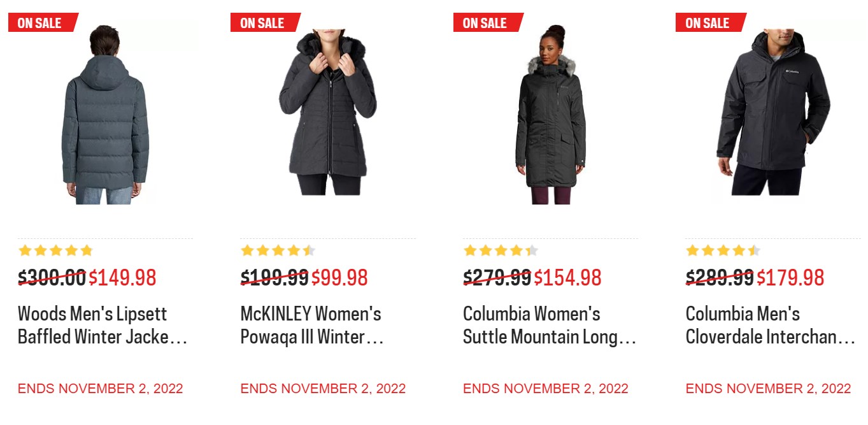The height and width of the screenshot is (425, 868).
Task: Click the $179.98 sale price
Action: (x=790, y=278)
